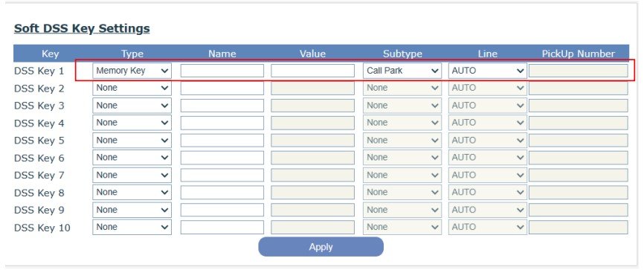The image size is (644, 270).
Task: Open Type dropdown for DSS Key 9
Action: point(132,210)
